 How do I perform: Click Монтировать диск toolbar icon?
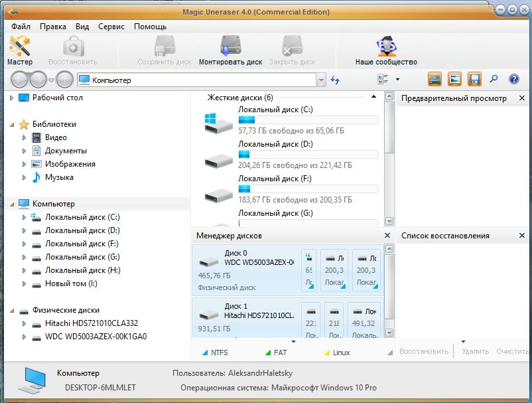(x=230, y=51)
